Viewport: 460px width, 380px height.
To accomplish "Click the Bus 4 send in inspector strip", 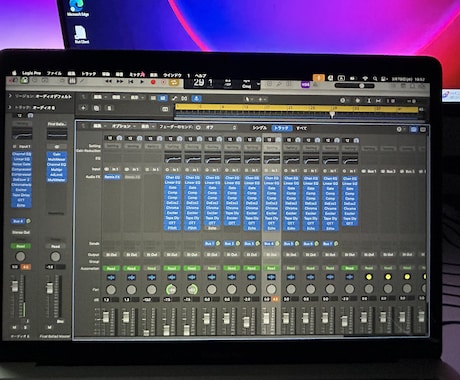I will 18,221.
